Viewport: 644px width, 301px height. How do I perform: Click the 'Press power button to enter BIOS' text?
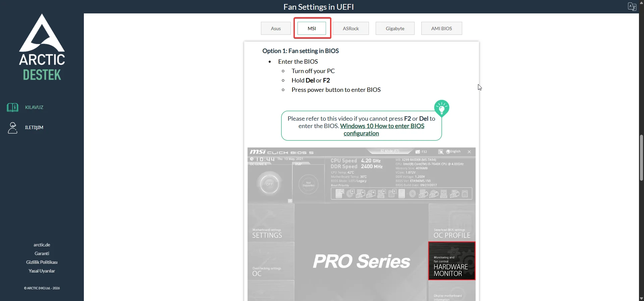click(x=336, y=90)
